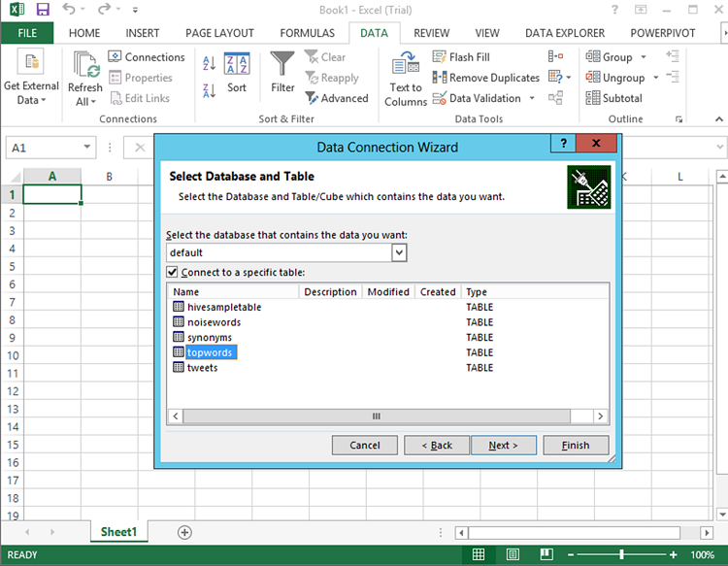Screen dimensions: 728x566
Task: Add a new sheet with plus icon
Action: pos(184,532)
